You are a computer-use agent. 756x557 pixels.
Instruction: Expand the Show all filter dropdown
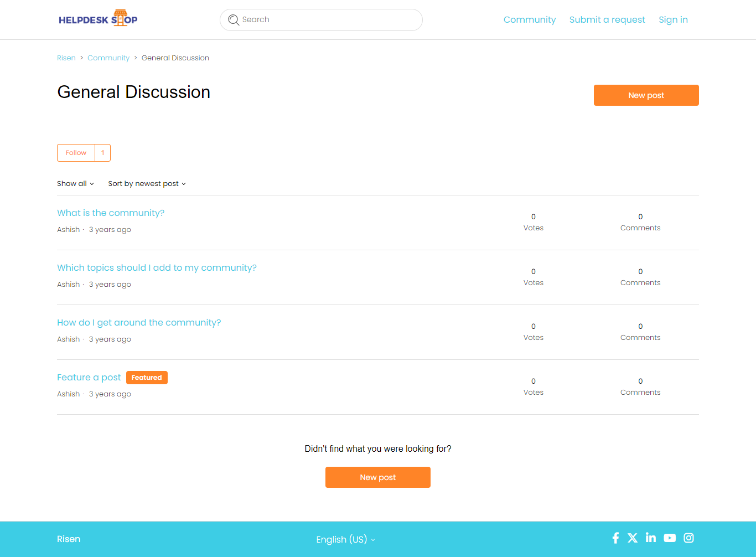pos(75,184)
